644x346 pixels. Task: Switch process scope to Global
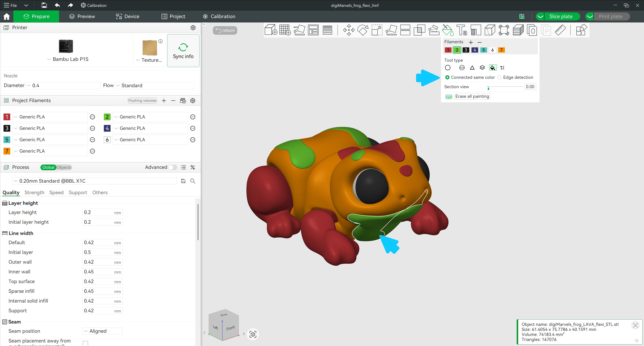[48, 167]
